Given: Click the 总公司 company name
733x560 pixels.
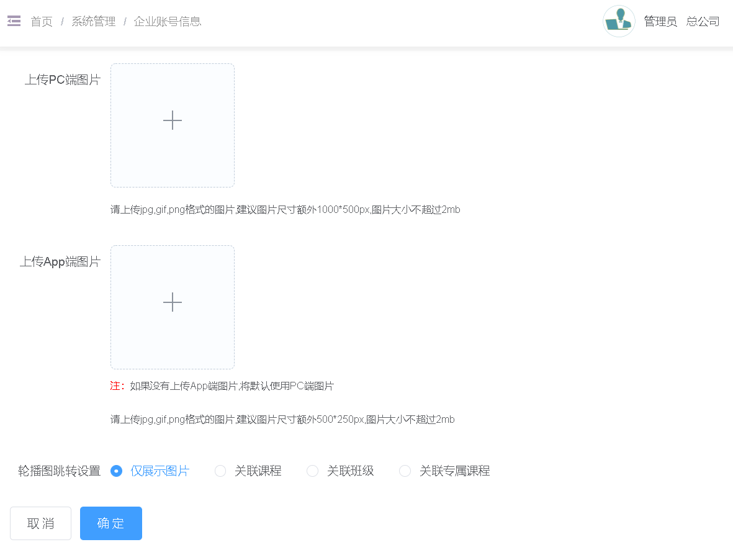Looking at the screenshot, I should (703, 22).
